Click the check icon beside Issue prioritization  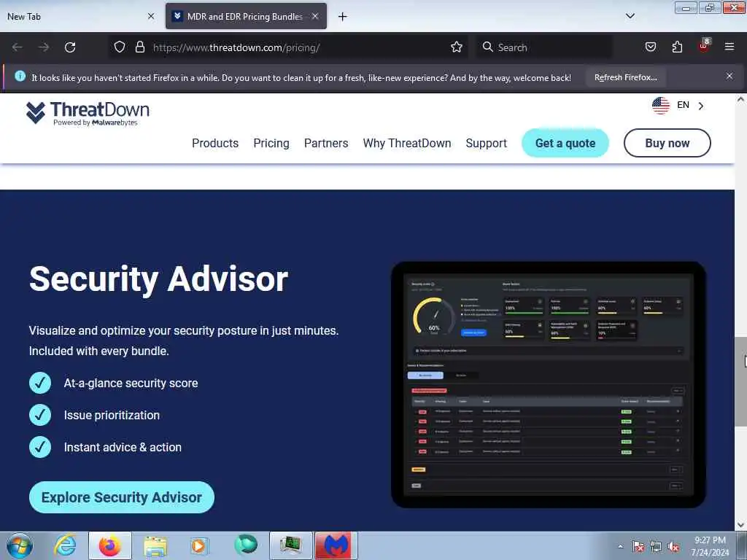click(x=40, y=415)
